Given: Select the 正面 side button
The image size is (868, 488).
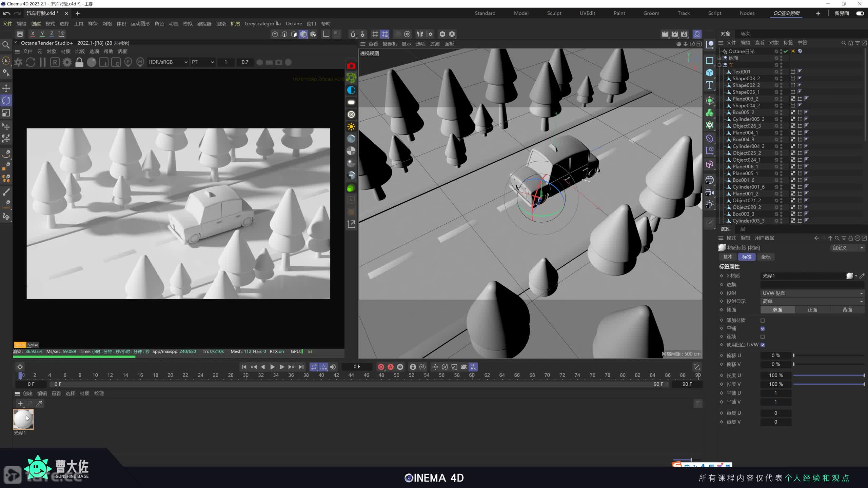Looking at the screenshot, I should pyautogui.click(x=812, y=310).
